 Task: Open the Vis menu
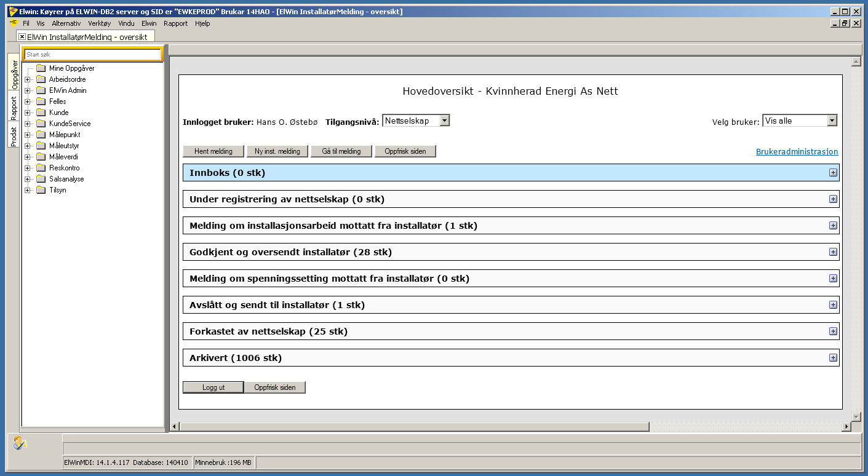tap(41, 23)
